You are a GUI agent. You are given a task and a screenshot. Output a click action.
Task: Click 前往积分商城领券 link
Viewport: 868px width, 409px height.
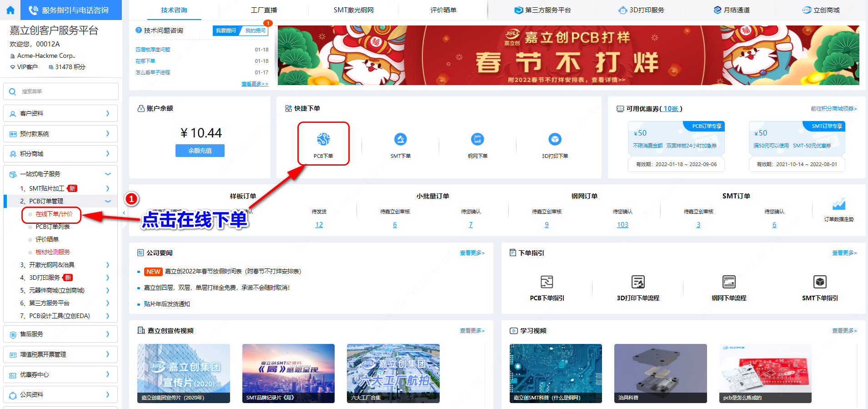coord(833,108)
